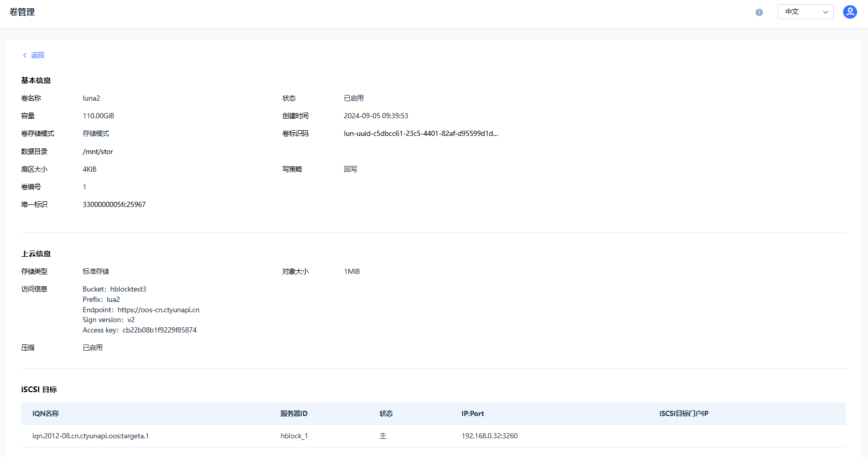
Task: Click the object size value 1MiB
Action: tap(352, 271)
